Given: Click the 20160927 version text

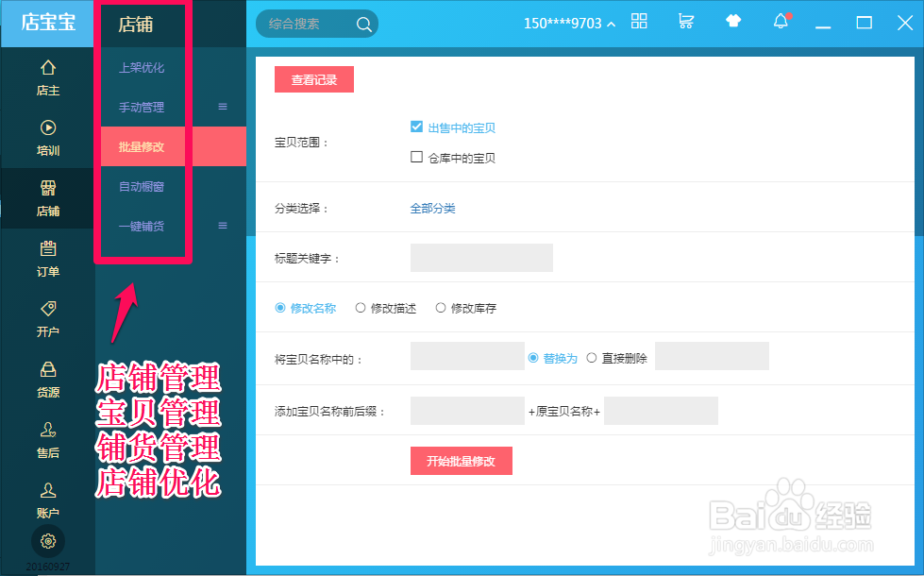Looking at the screenshot, I should coord(48,568).
